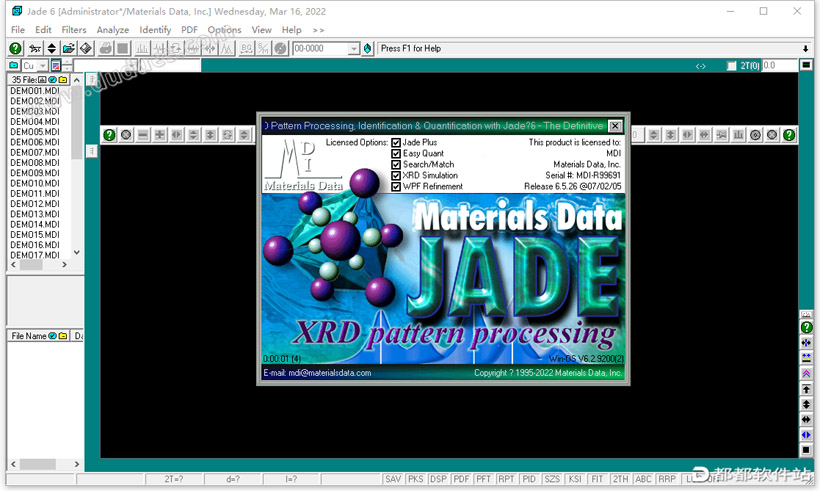
Task: Click the file list scroll-down arrow
Action: (x=77, y=253)
